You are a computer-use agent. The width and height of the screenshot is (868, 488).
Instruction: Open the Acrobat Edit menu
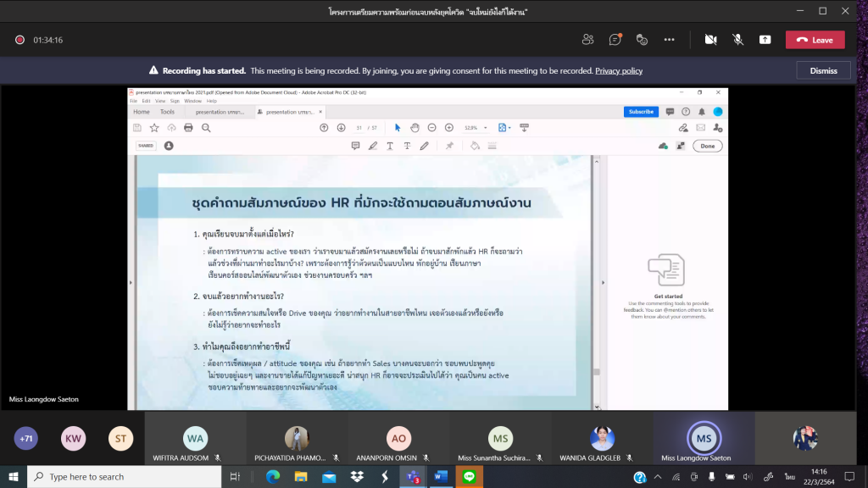(146, 102)
